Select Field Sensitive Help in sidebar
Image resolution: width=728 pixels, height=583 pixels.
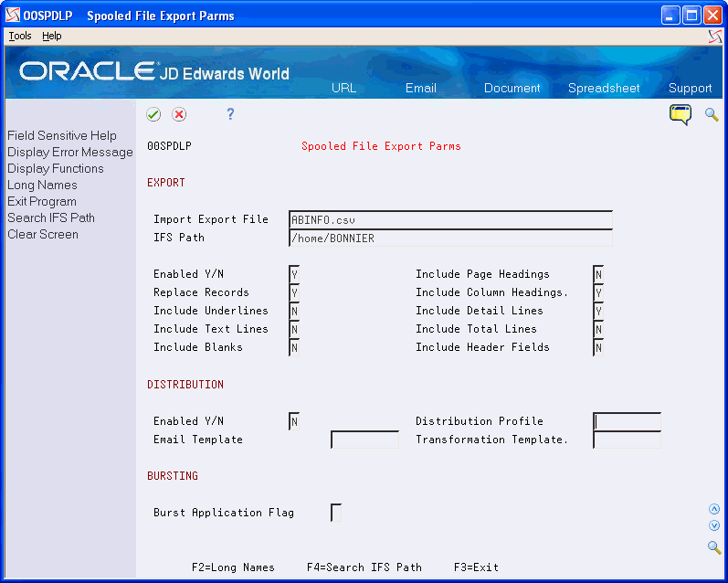tap(62, 135)
